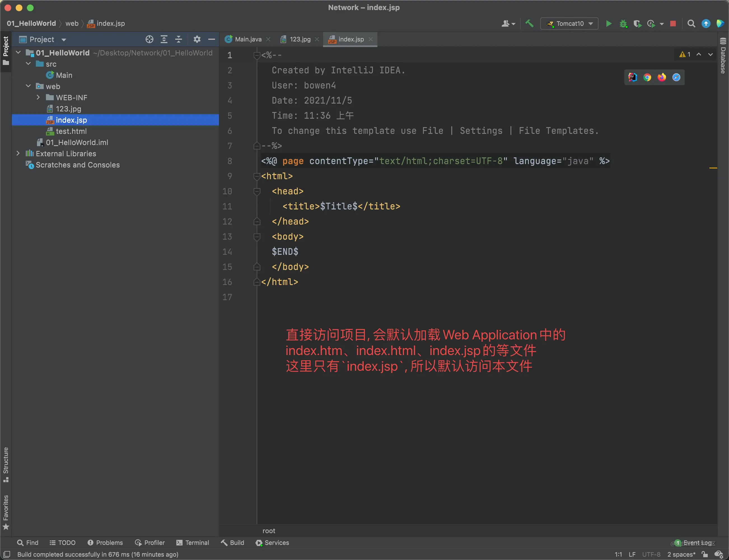Open the IDE status inspector icon
The height and width of the screenshot is (560, 729).
pos(719,554)
